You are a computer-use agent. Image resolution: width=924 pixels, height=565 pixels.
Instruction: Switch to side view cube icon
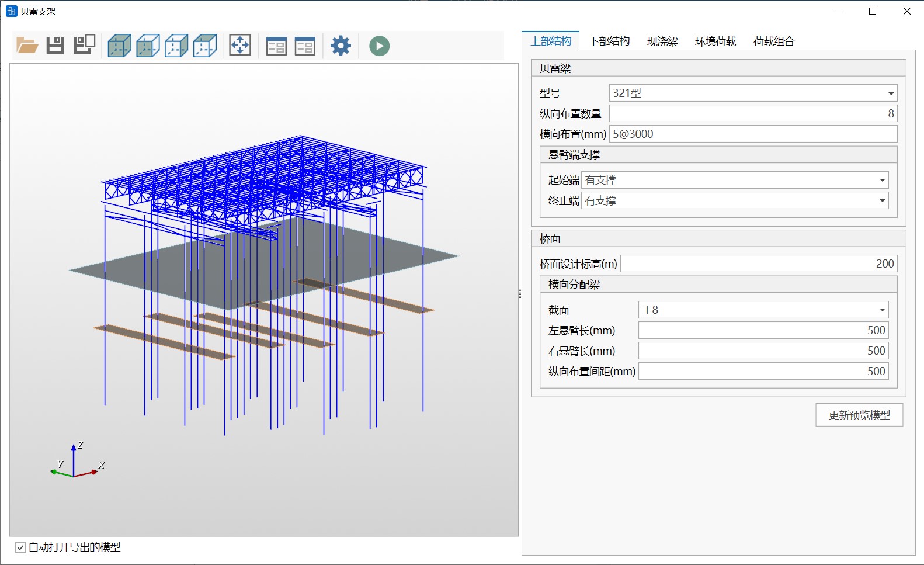pyautogui.click(x=176, y=46)
